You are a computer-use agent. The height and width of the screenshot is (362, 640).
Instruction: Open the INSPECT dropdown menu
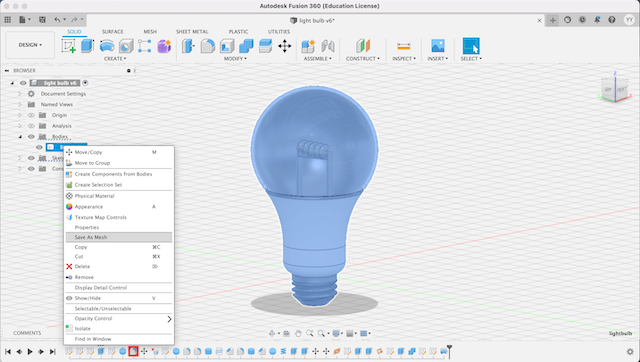coord(404,58)
